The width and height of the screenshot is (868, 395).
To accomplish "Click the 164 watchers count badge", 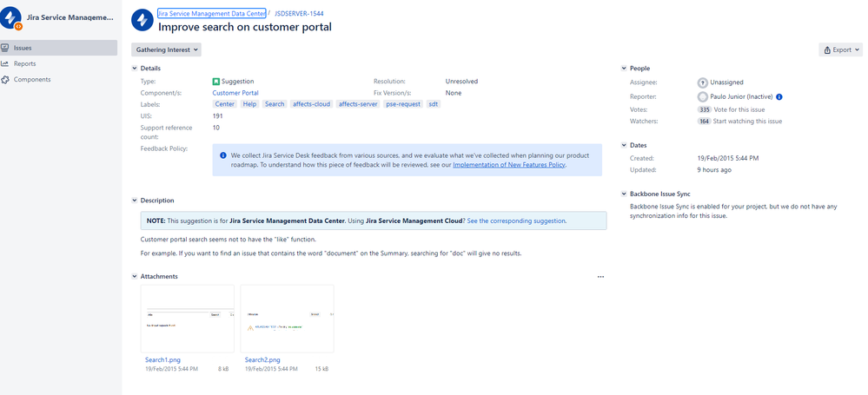I will click(704, 122).
